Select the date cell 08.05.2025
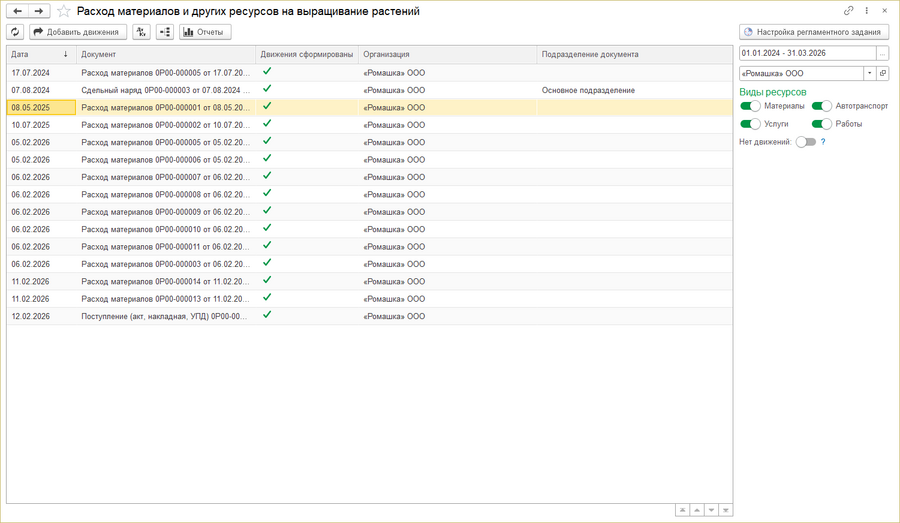 (x=41, y=107)
